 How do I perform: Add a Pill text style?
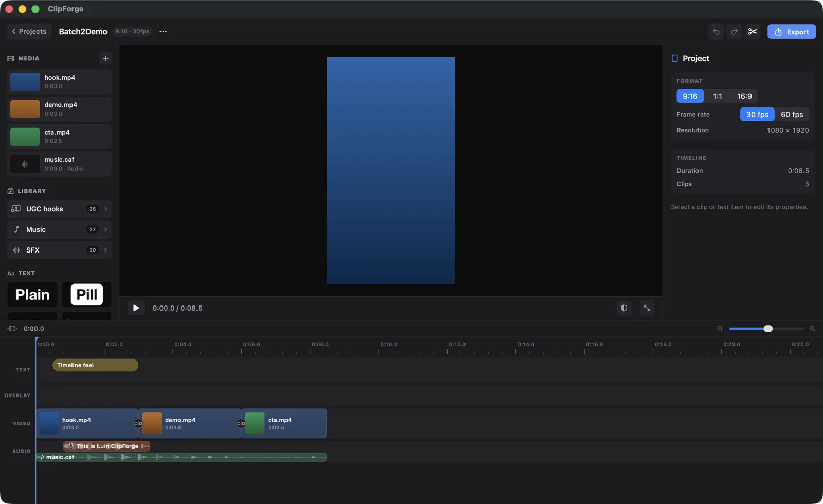point(86,295)
